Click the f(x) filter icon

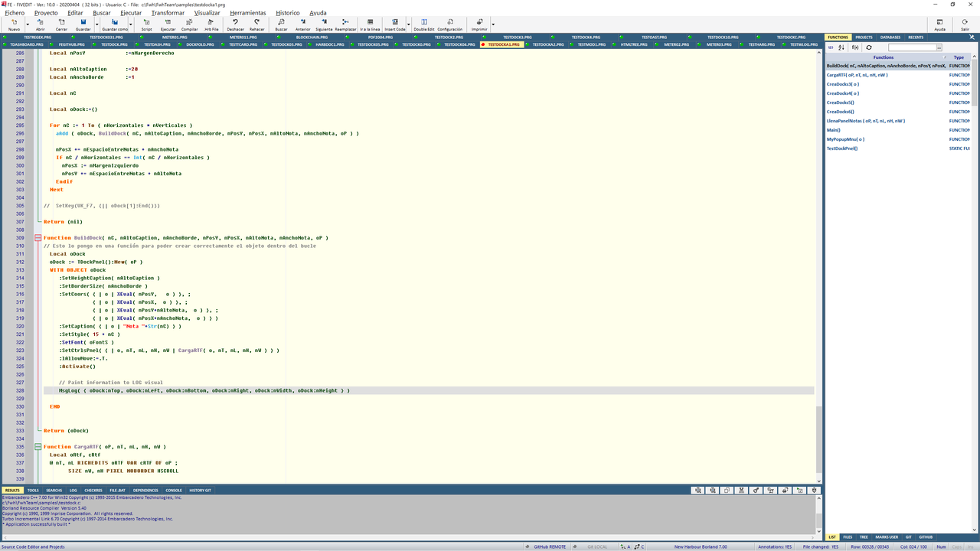click(855, 47)
